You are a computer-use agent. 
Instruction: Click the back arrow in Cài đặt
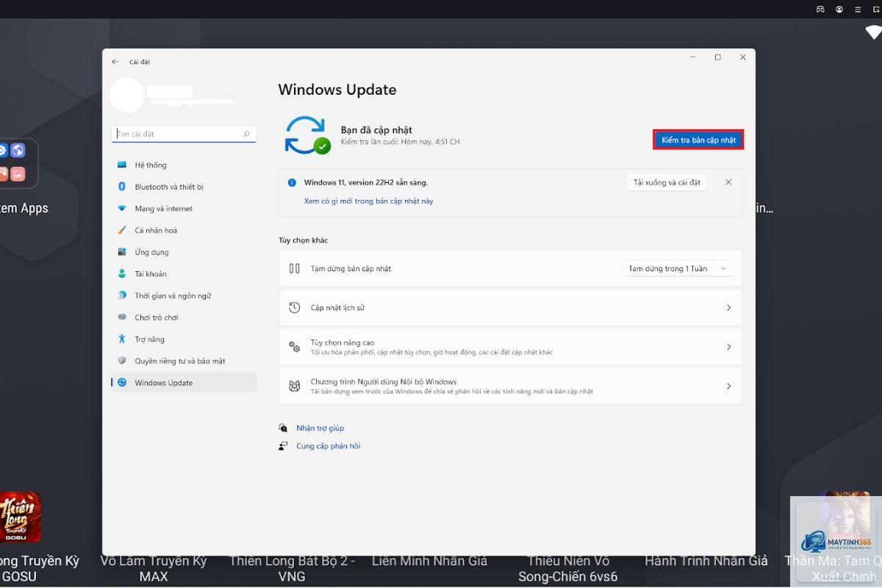(x=115, y=62)
